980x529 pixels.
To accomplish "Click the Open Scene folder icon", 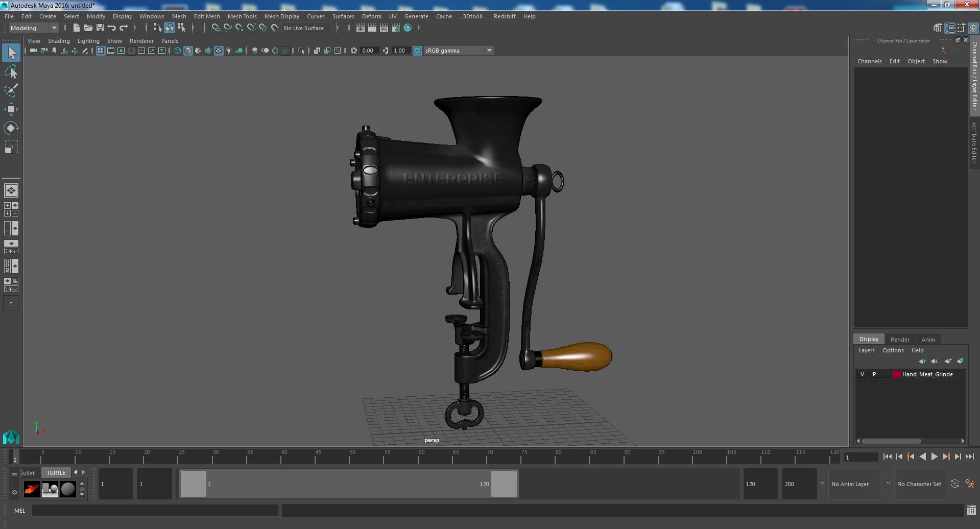I will click(88, 28).
